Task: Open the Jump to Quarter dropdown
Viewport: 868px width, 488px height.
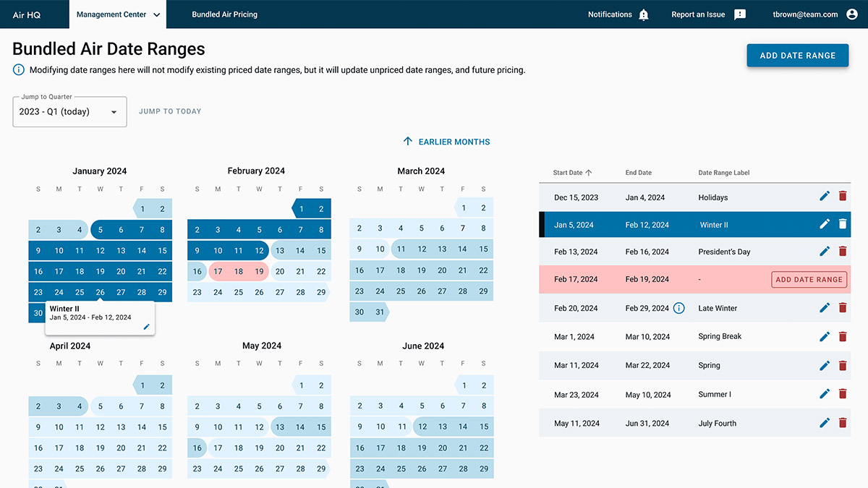Action: [x=69, y=112]
